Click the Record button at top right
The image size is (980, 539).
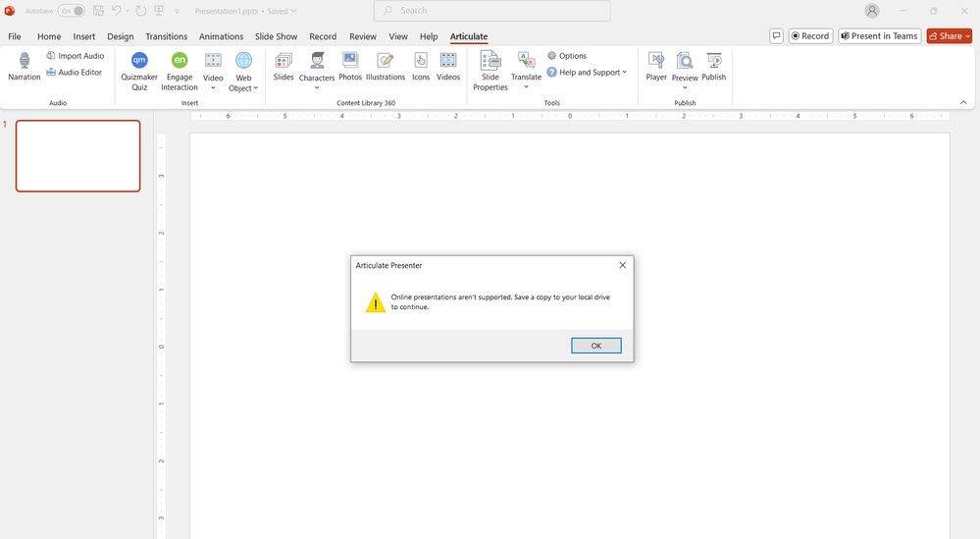(810, 35)
